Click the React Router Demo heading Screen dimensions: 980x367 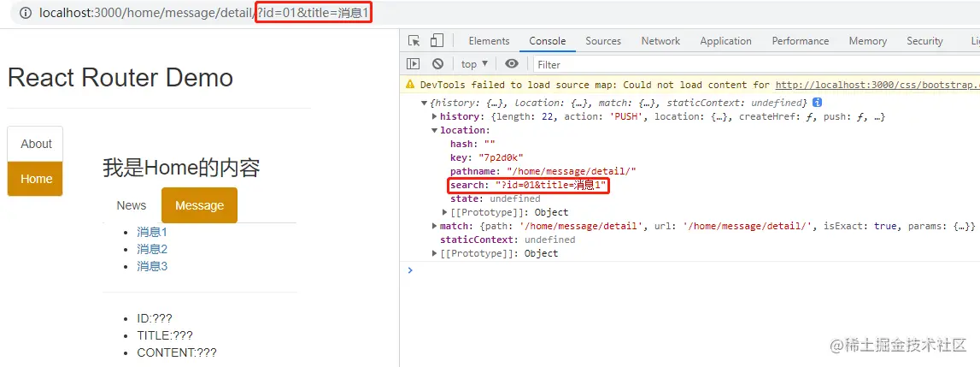tap(120, 78)
